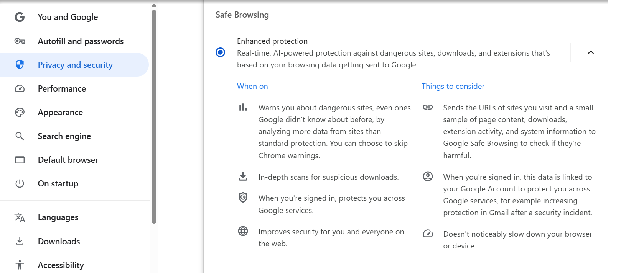Screen dimensions: 644x273
Task: Click the shield icon for Privacy
Action: pos(20,65)
